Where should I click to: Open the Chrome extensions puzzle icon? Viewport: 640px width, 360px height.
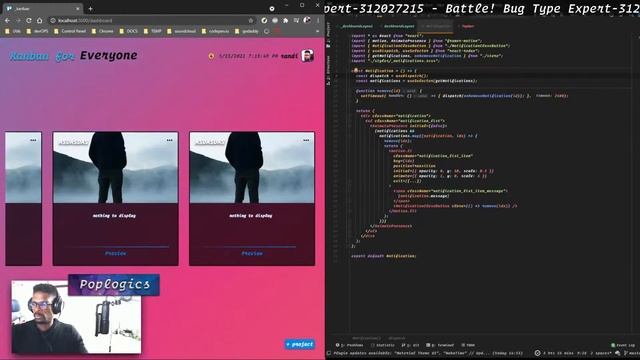pos(286,20)
